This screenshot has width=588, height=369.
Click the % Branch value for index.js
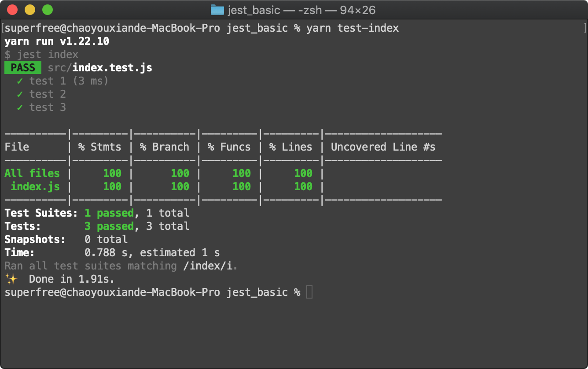pos(180,187)
